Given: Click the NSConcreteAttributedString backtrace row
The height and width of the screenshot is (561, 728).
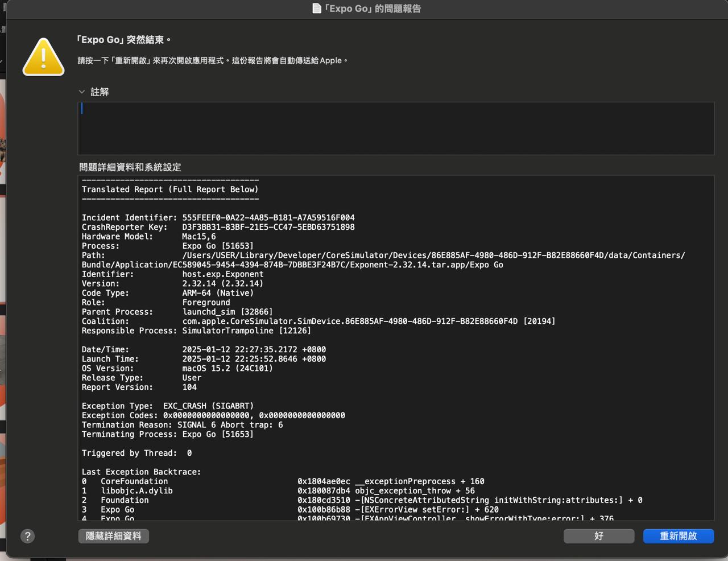Looking at the screenshot, I should (x=362, y=500).
